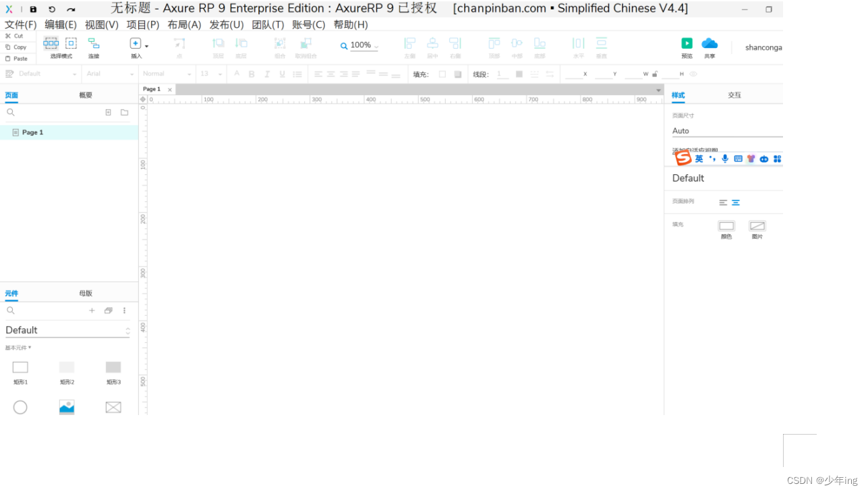The height and width of the screenshot is (492, 868).
Task: Choose the intersected selection mode icon
Action: click(51, 43)
